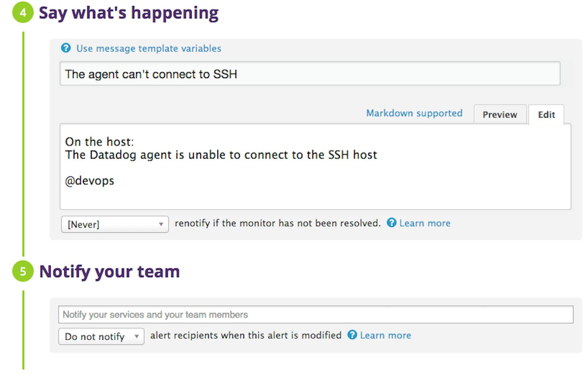Viewport: 588px width, 376px height.
Task: Click the green step 5 circle icon
Action: tap(23, 271)
